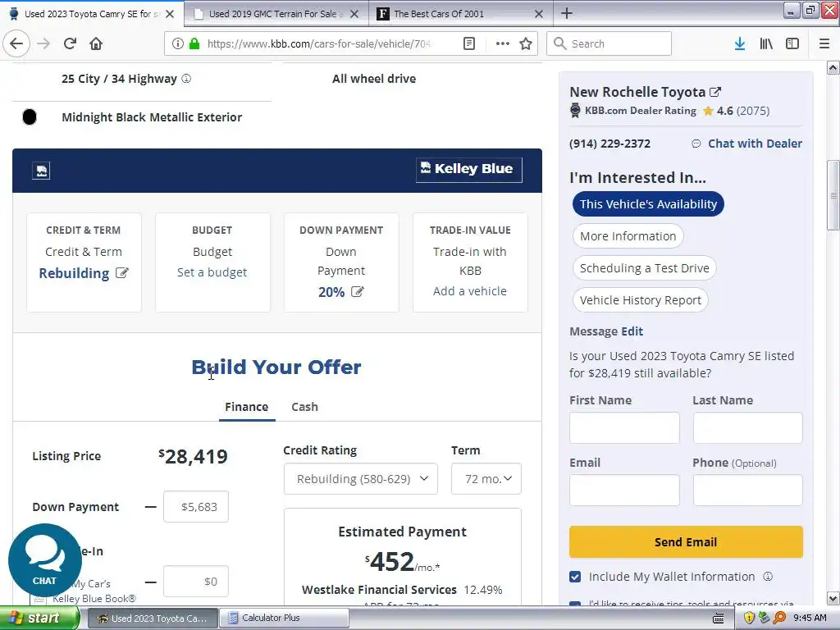Click the Last Name input field

tap(748, 427)
